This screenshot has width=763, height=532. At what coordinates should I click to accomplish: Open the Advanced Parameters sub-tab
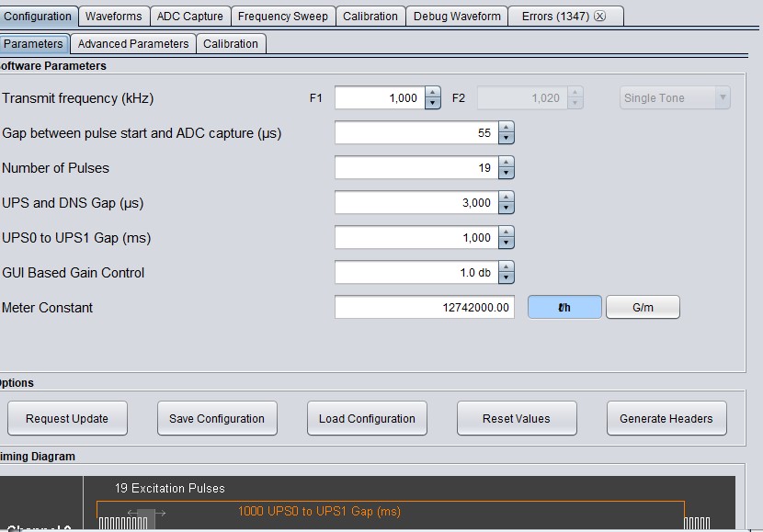[x=133, y=44]
